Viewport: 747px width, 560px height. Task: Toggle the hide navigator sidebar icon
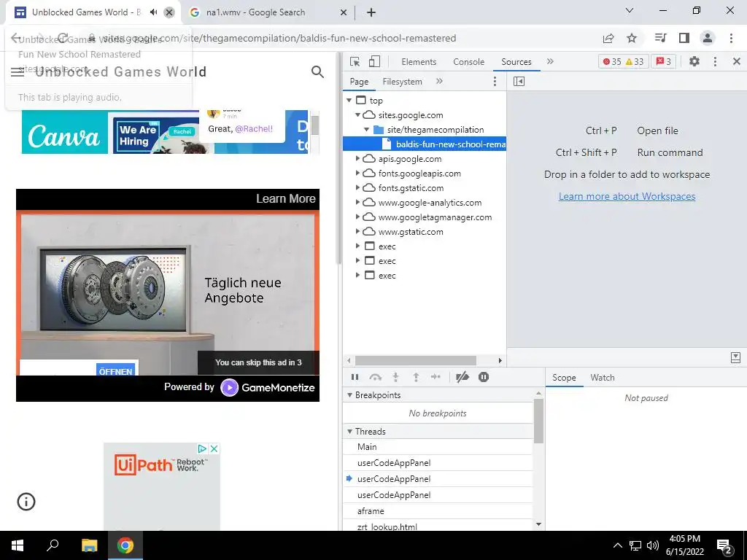tap(519, 82)
